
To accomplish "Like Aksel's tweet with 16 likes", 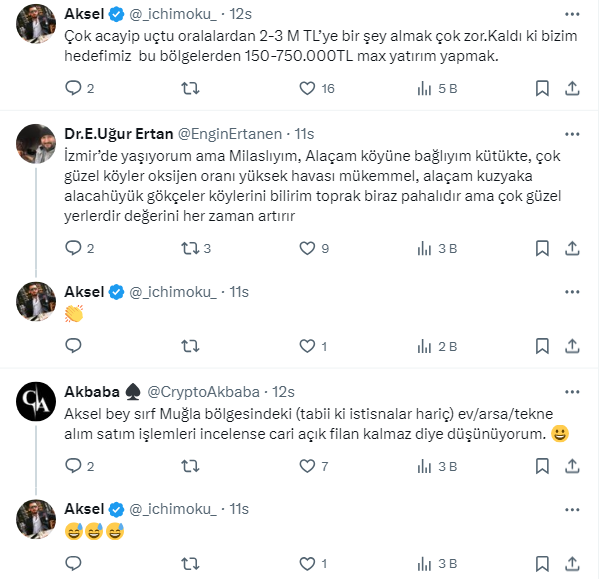I will pos(304,89).
